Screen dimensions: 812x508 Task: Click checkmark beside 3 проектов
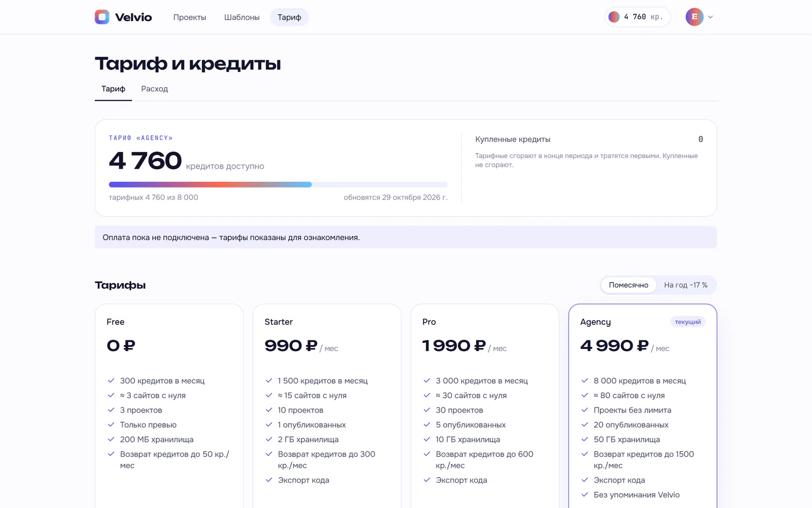coord(111,410)
